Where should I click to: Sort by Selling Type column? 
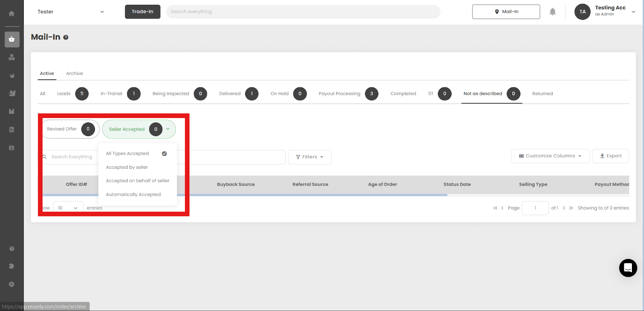533,185
